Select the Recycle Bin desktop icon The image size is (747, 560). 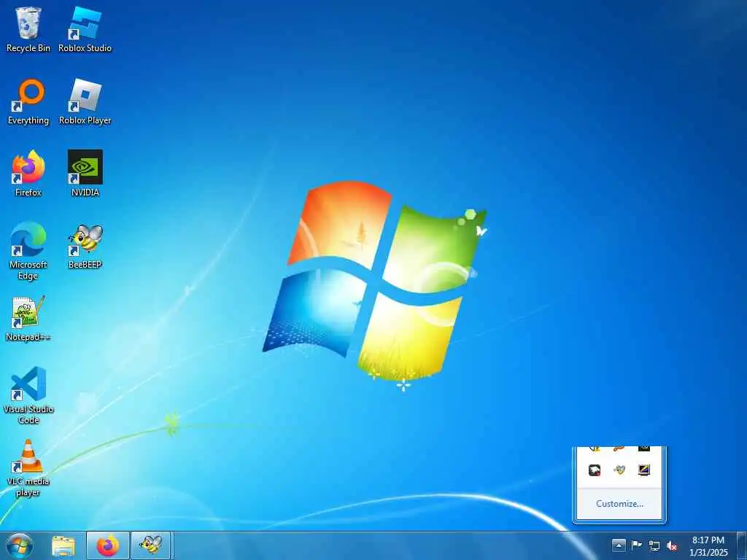coord(28,29)
